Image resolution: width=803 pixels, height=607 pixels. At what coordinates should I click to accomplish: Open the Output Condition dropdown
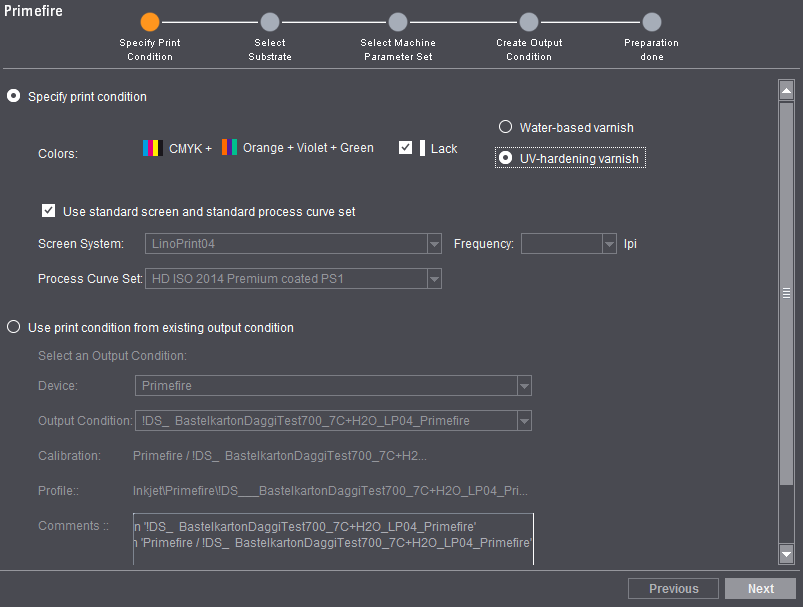coord(524,421)
